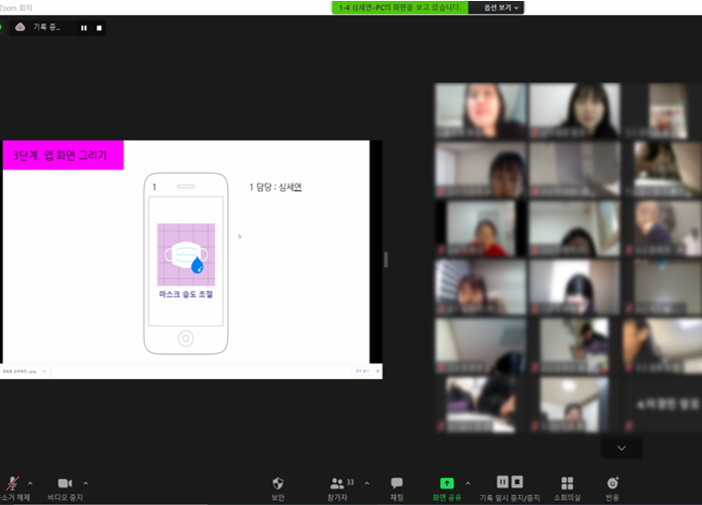This screenshot has width=702, height=505.
Task: Open the 채팅 chat bubble
Action: (397, 483)
